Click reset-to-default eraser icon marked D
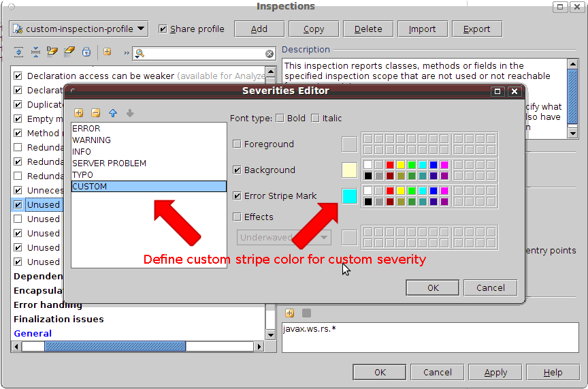The width and height of the screenshot is (588, 389). tap(52, 52)
